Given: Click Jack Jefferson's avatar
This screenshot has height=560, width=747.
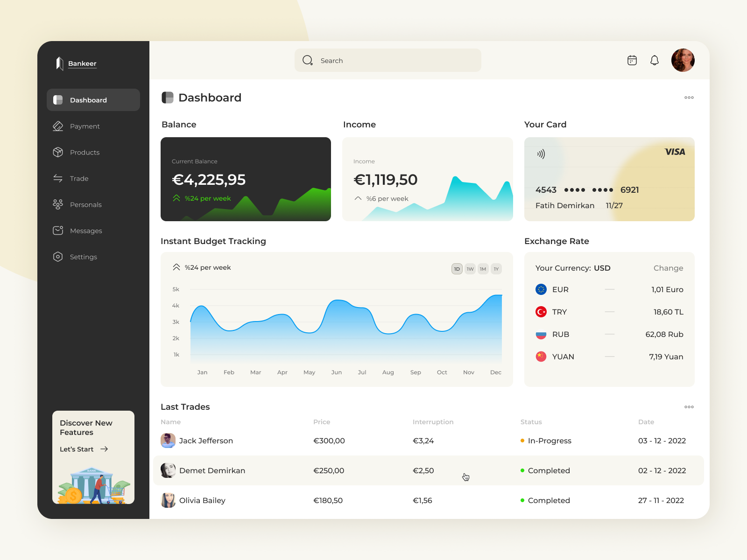Looking at the screenshot, I should pos(168,441).
